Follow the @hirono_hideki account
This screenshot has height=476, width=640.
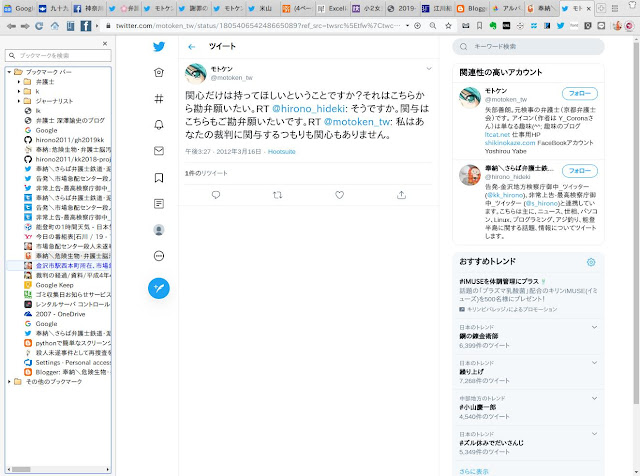(x=580, y=171)
